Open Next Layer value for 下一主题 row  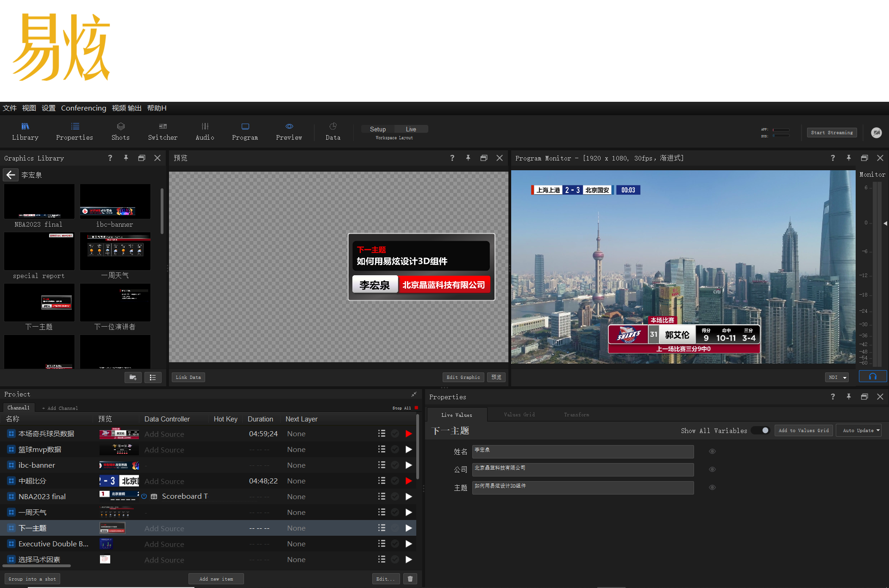pyautogui.click(x=296, y=528)
